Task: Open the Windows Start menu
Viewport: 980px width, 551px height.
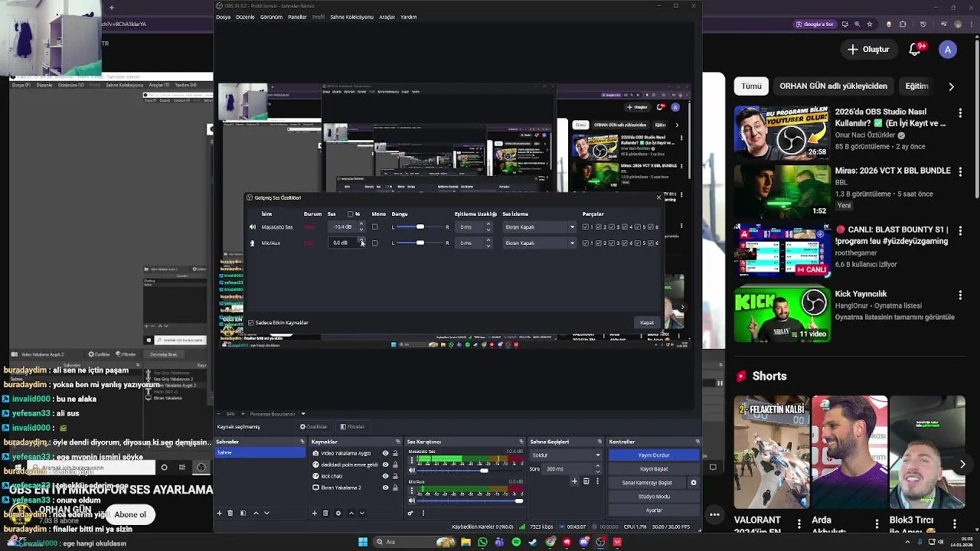Action: point(363,542)
